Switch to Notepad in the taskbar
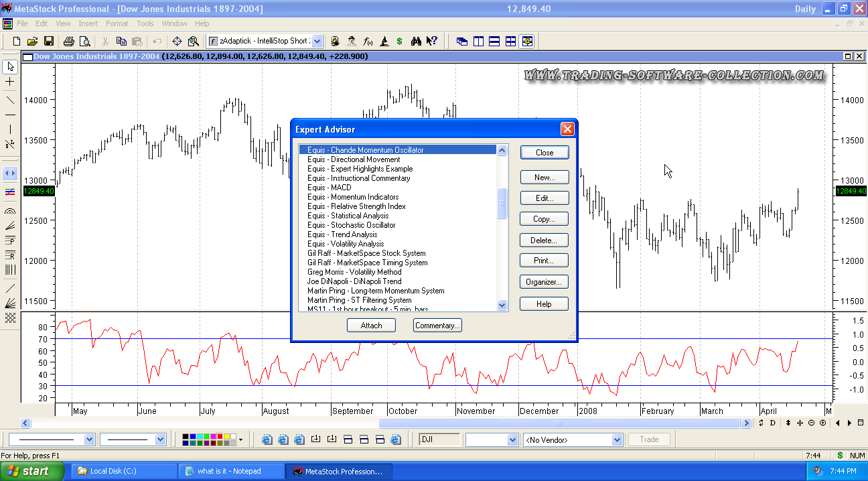Screen dimensions: 868x481 coord(230,472)
